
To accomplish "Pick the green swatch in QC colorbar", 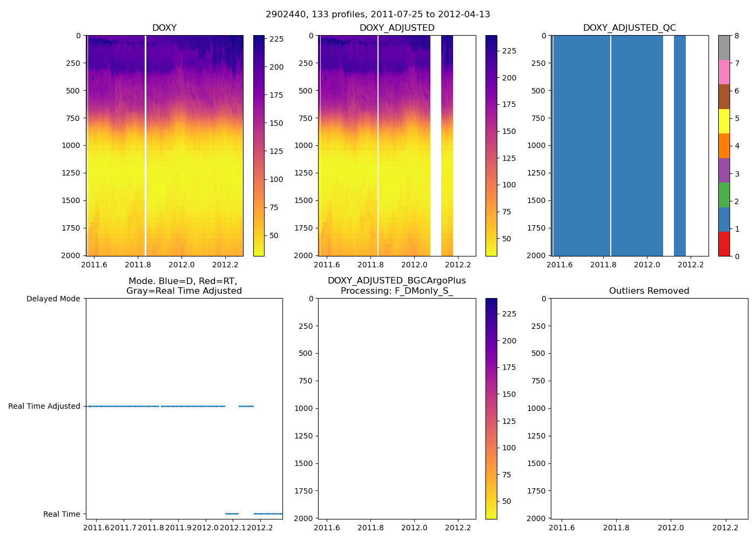I will [724, 195].
